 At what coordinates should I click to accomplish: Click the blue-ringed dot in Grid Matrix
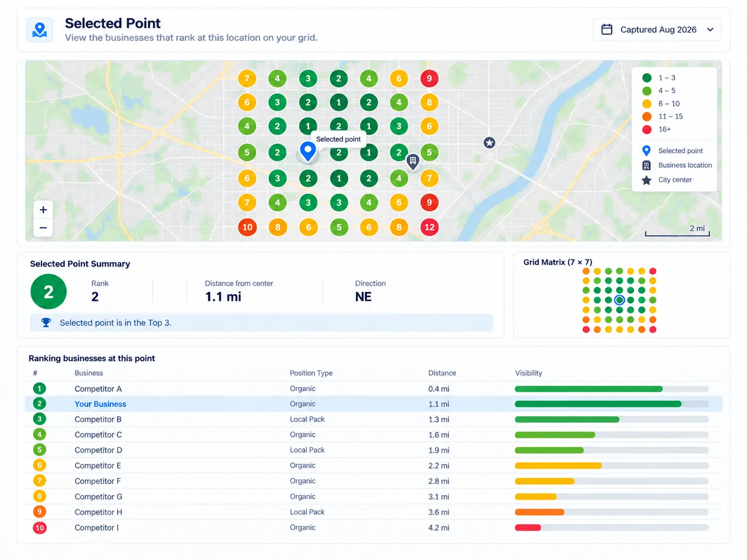click(x=620, y=300)
